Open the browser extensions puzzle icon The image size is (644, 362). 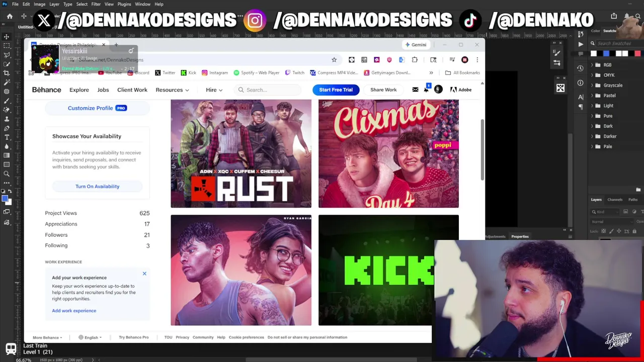tap(415, 60)
